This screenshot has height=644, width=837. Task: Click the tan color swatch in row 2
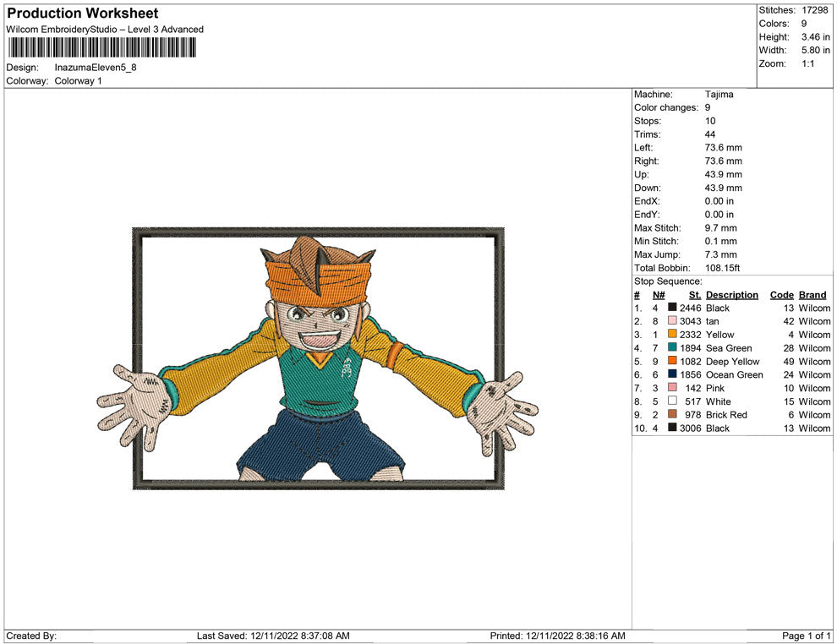(x=672, y=320)
